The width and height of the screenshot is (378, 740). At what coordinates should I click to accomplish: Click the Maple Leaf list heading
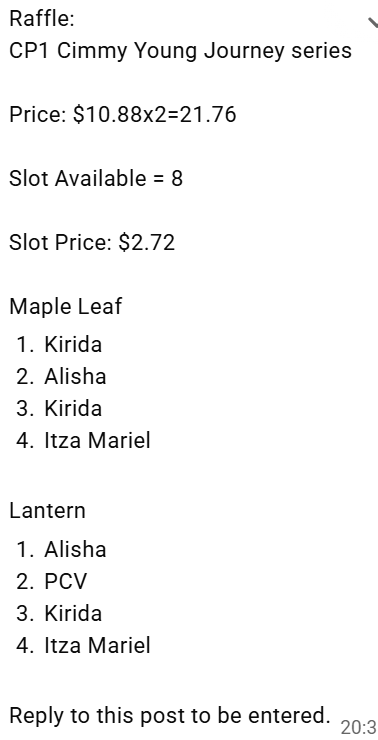pyautogui.click(x=66, y=307)
